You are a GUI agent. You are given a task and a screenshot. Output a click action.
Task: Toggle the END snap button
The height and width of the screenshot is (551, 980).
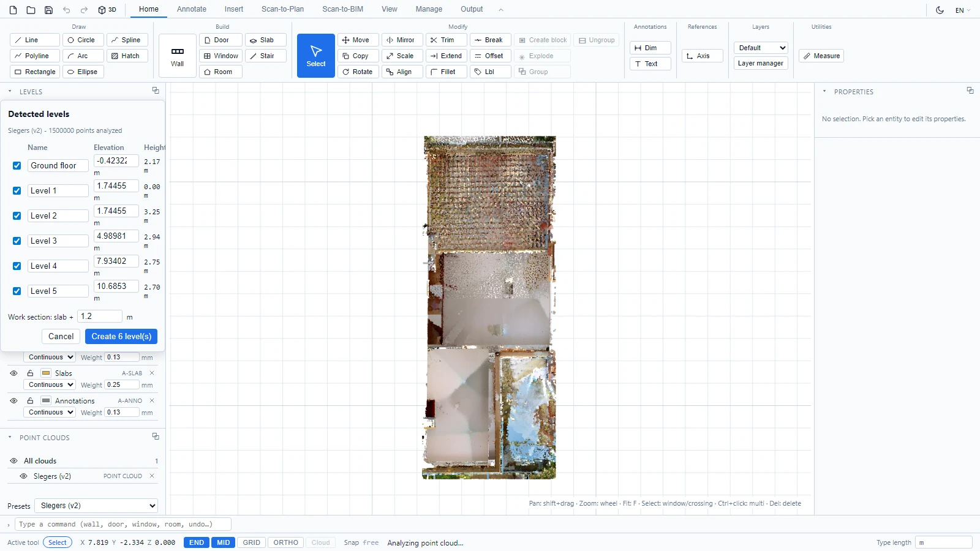click(197, 542)
